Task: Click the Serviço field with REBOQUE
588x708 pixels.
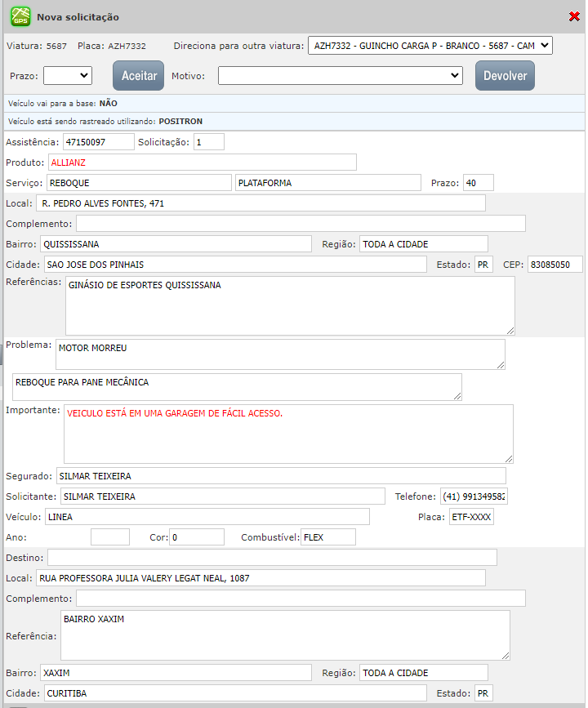Action: 139,183
